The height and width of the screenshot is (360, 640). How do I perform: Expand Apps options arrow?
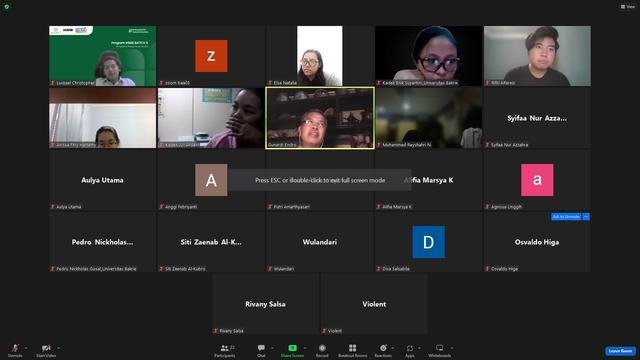(x=419, y=348)
